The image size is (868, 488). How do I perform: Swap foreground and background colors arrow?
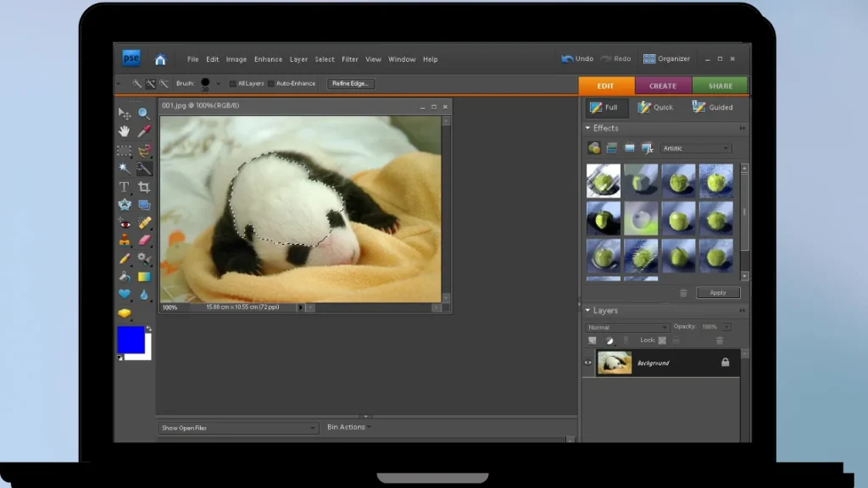[148, 329]
